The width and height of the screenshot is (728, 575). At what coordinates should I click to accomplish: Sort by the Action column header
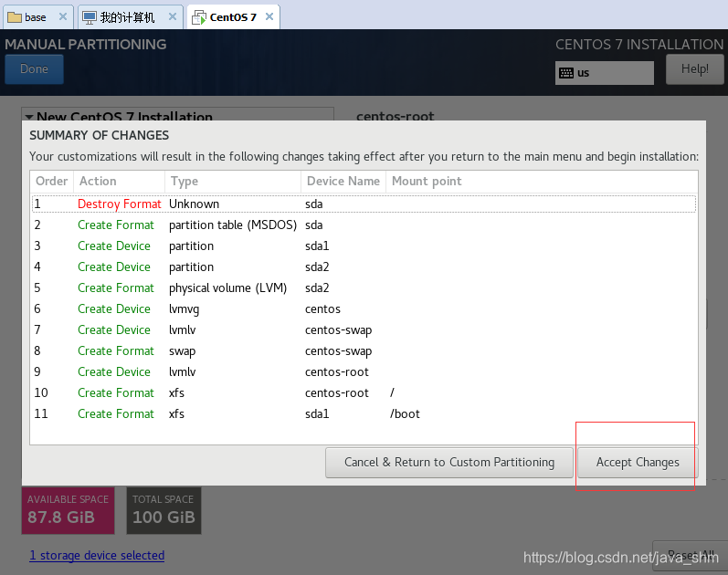pyautogui.click(x=119, y=181)
